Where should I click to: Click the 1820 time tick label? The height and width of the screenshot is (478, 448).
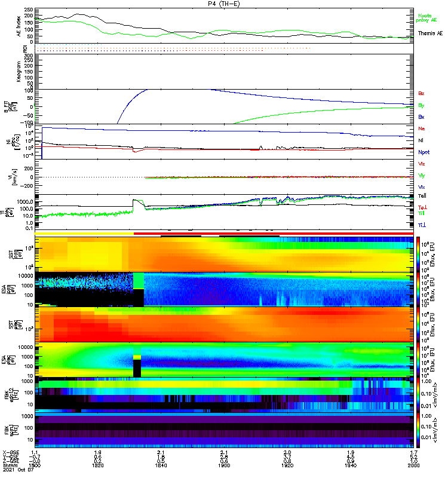(97, 465)
